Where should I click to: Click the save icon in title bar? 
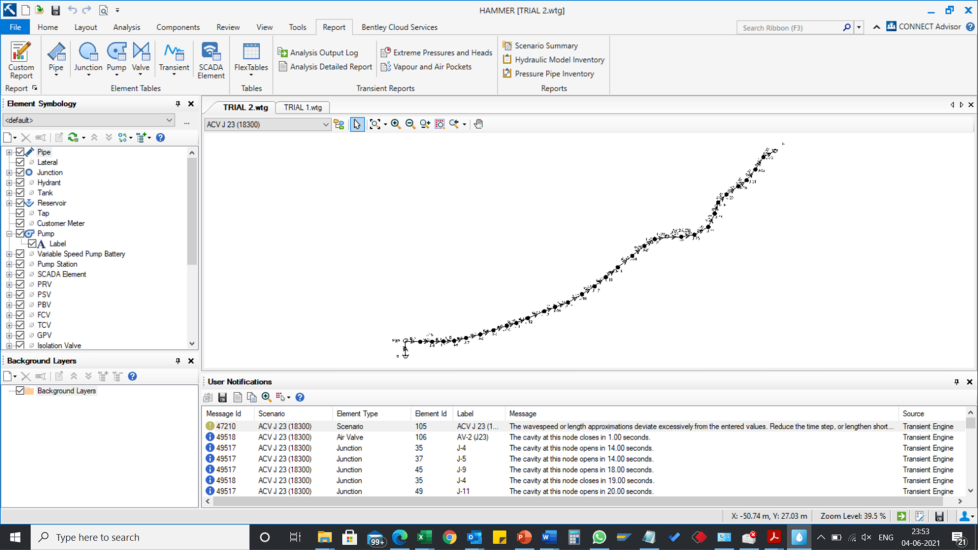(x=56, y=10)
